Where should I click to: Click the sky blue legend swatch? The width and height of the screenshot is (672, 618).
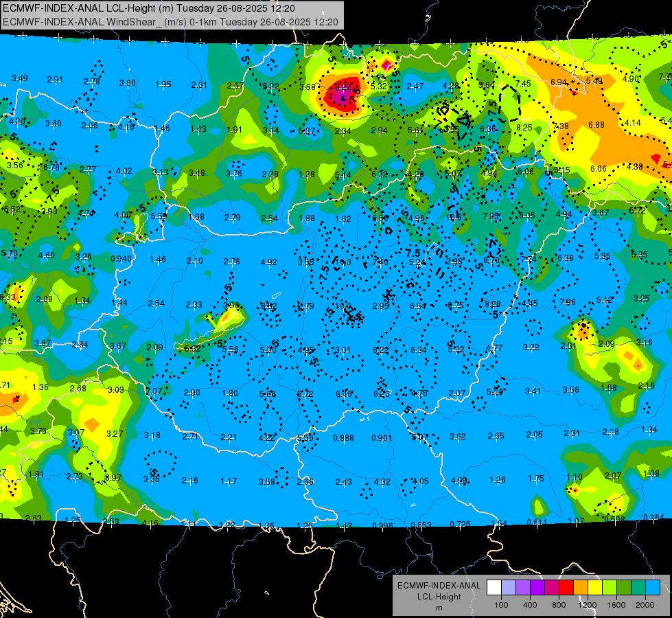click(653, 588)
